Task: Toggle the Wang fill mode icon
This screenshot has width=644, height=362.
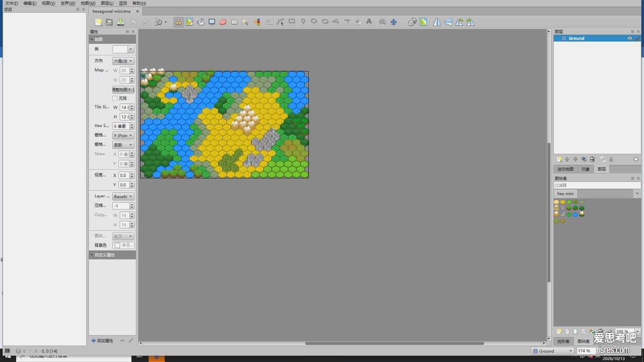Action: tap(423, 22)
